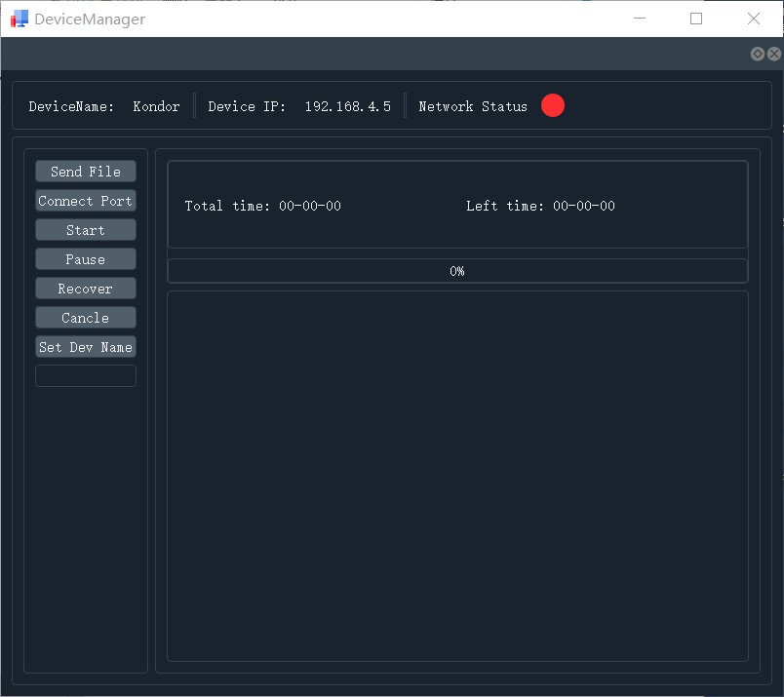Focus the device name input field
Viewport: 784px width, 697px height.
click(86, 376)
